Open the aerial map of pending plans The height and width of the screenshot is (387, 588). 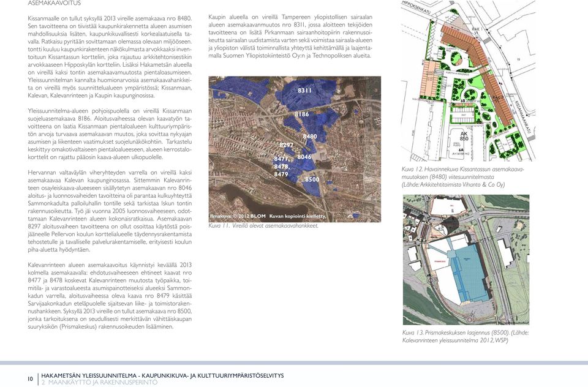point(295,149)
